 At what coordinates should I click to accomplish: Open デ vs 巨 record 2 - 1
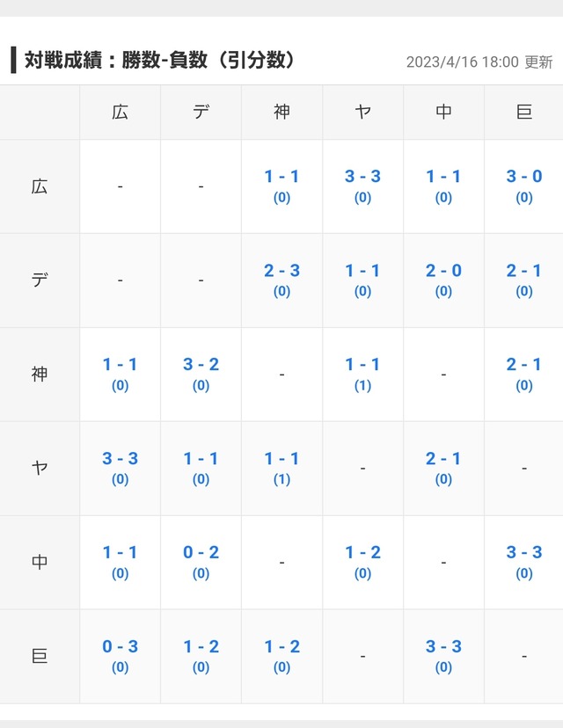pyautogui.click(x=524, y=280)
